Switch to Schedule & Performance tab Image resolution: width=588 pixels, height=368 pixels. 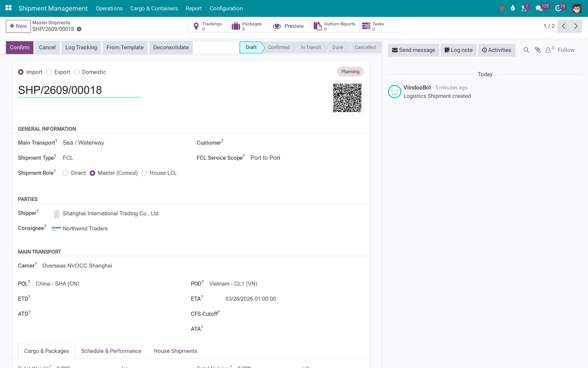tap(111, 351)
